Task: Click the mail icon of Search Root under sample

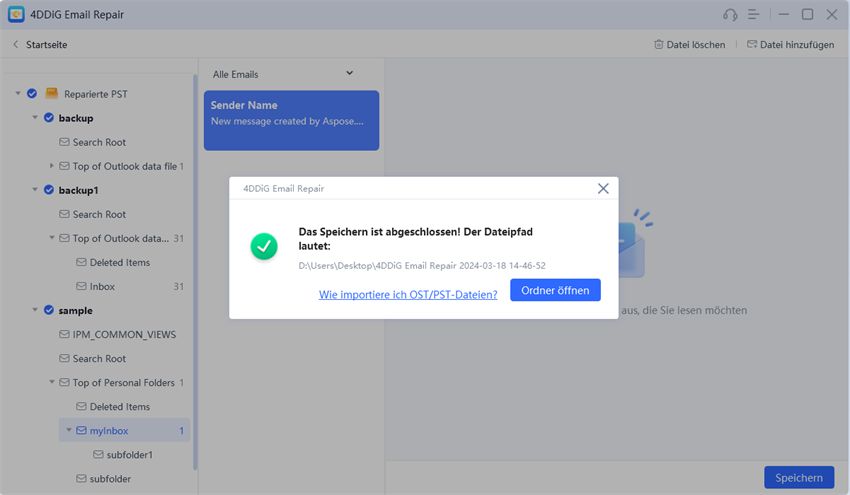Action: coord(64,358)
